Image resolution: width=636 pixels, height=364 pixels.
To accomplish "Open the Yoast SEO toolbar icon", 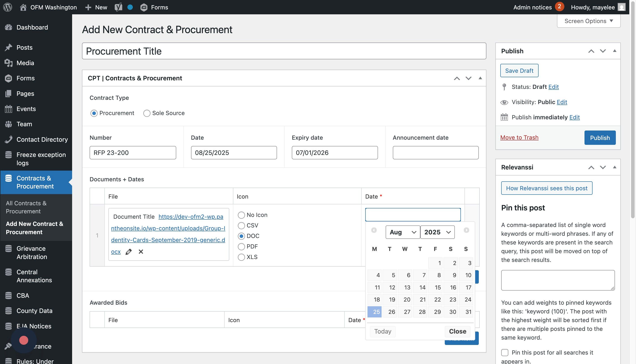I will (118, 7).
